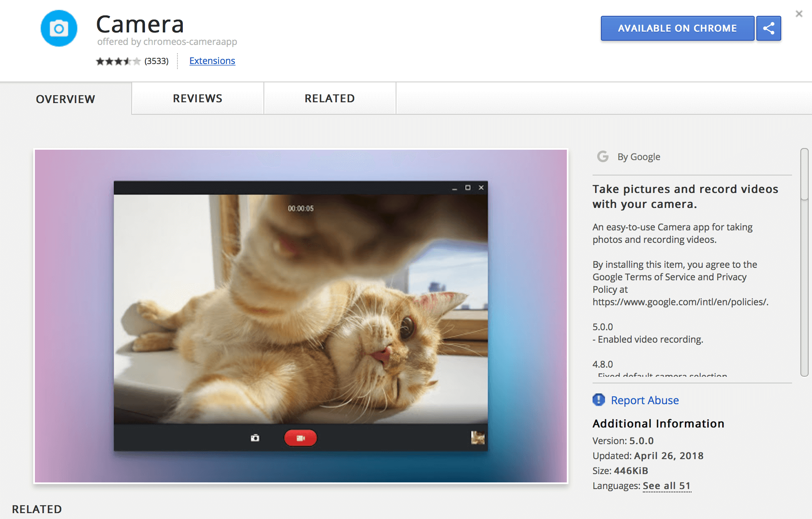This screenshot has width=812, height=519.
Task: Switch to the Overview tab
Action: [66, 99]
